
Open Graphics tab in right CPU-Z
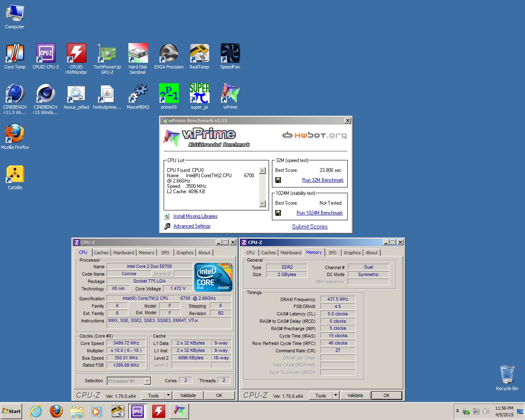[x=352, y=253]
